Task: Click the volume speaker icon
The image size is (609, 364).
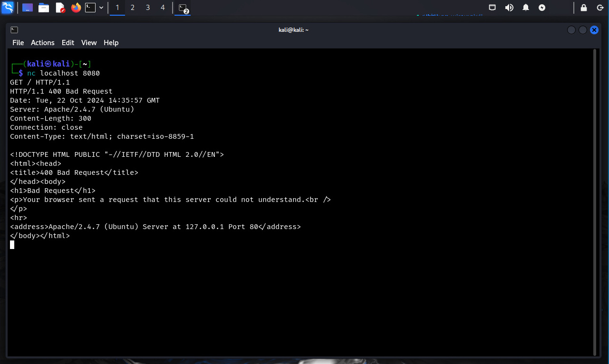Action: [509, 8]
